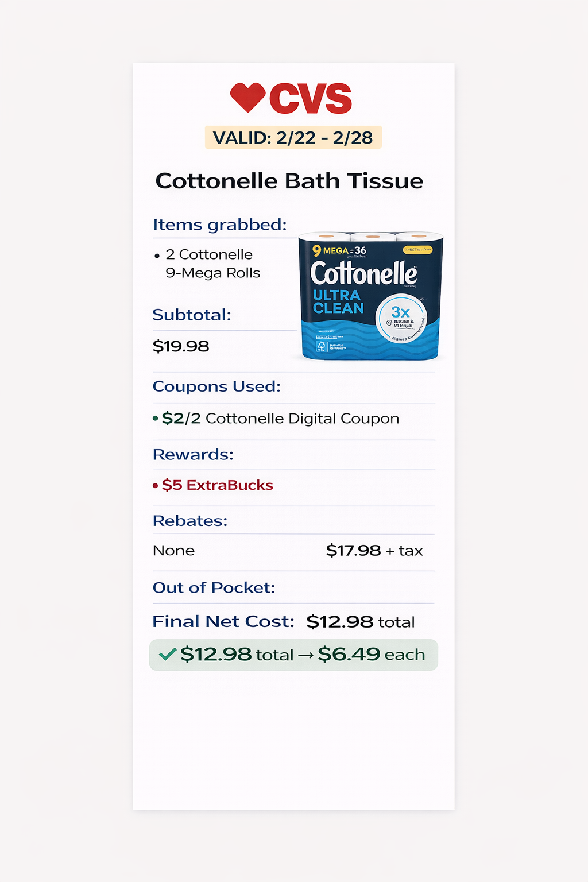Click the $5 ExtraBucks reward entry

pyautogui.click(x=217, y=485)
